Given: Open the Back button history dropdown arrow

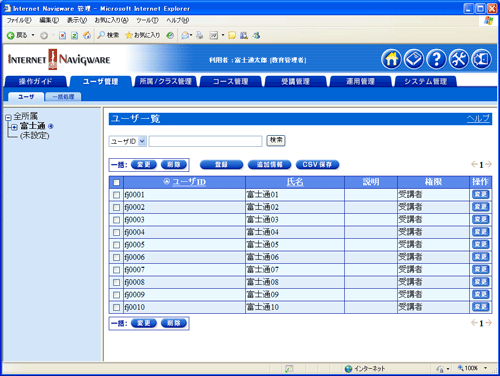Looking at the screenshot, I should (33, 35).
